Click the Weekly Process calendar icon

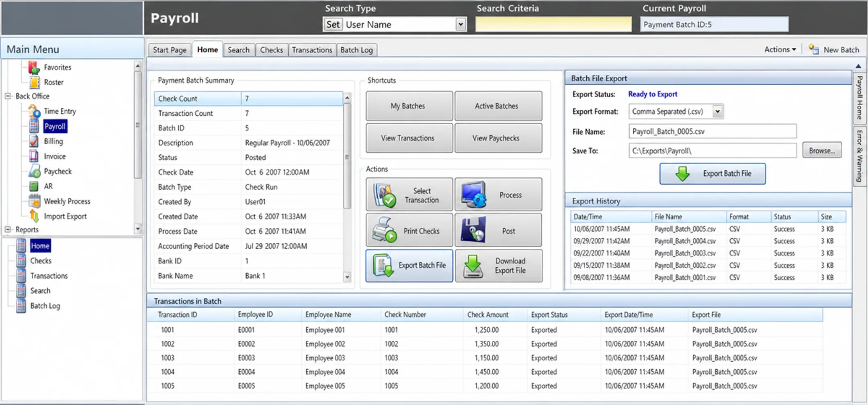34,201
